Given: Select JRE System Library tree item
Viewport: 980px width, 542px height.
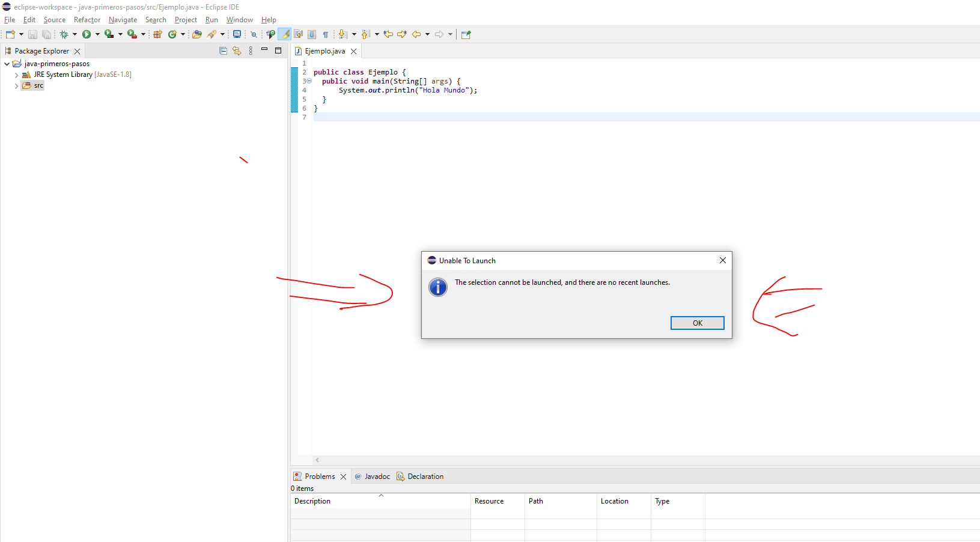Looking at the screenshot, I should (76, 75).
